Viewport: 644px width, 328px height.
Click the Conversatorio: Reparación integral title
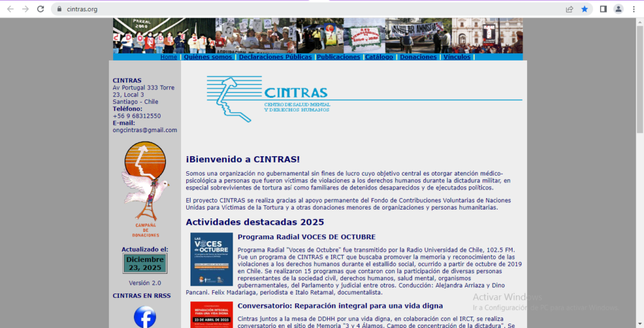(x=340, y=306)
